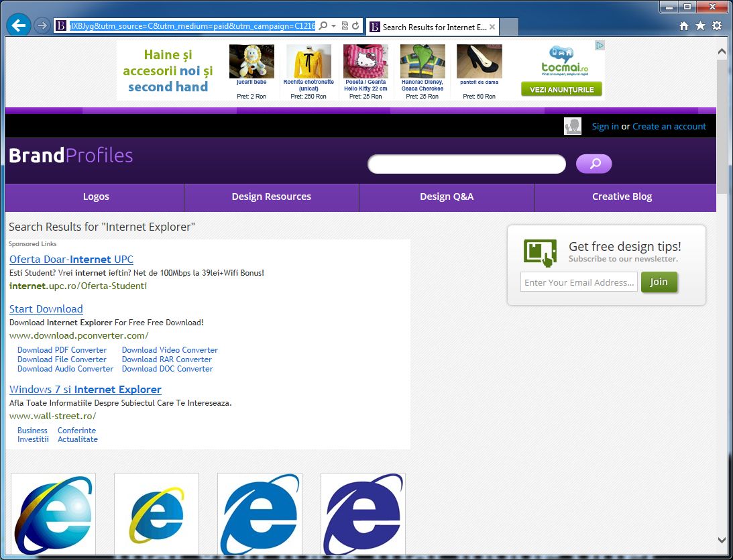Click the Actualitate sublink

pyautogui.click(x=78, y=439)
